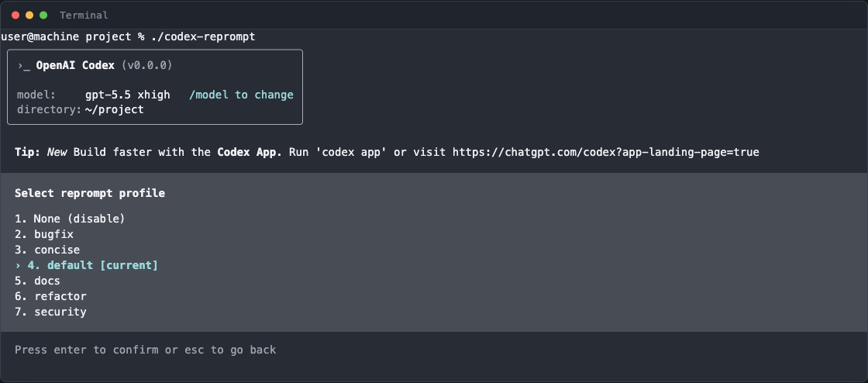Click the "directory:" field label
The width and height of the screenshot is (868, 383).
click(x=50, y=109)
